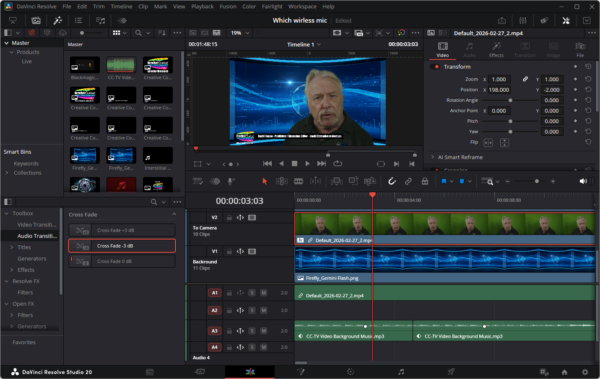This screenshot has width=600, height=379.
Task: Switch to Inspector Effects tab
Action: coord(496,50)
